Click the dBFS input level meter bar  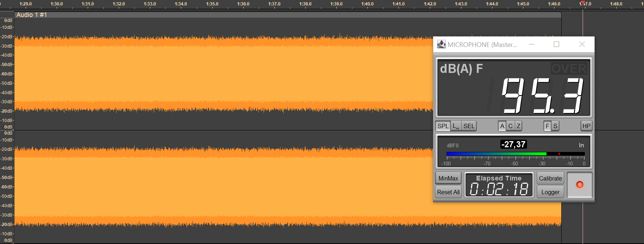click(x=515, y=154)
